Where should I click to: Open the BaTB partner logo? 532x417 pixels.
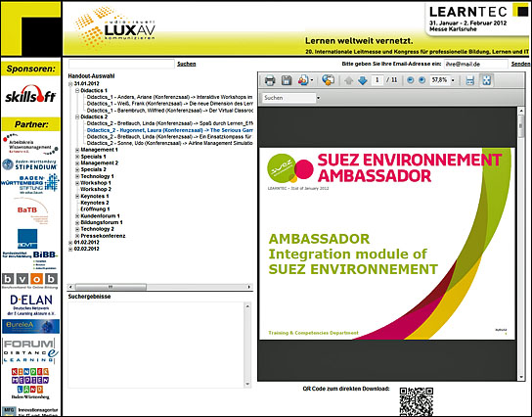point(30,211)
